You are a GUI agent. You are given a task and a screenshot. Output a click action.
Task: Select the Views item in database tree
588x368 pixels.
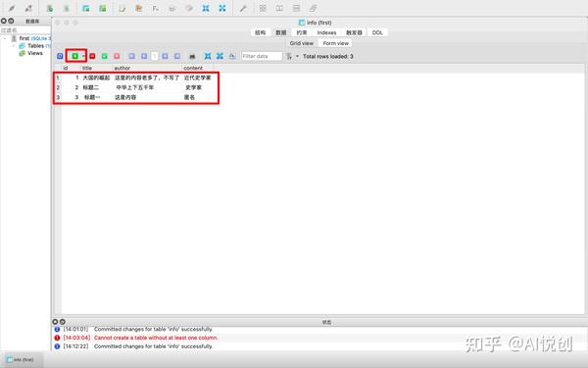point(35,53)
